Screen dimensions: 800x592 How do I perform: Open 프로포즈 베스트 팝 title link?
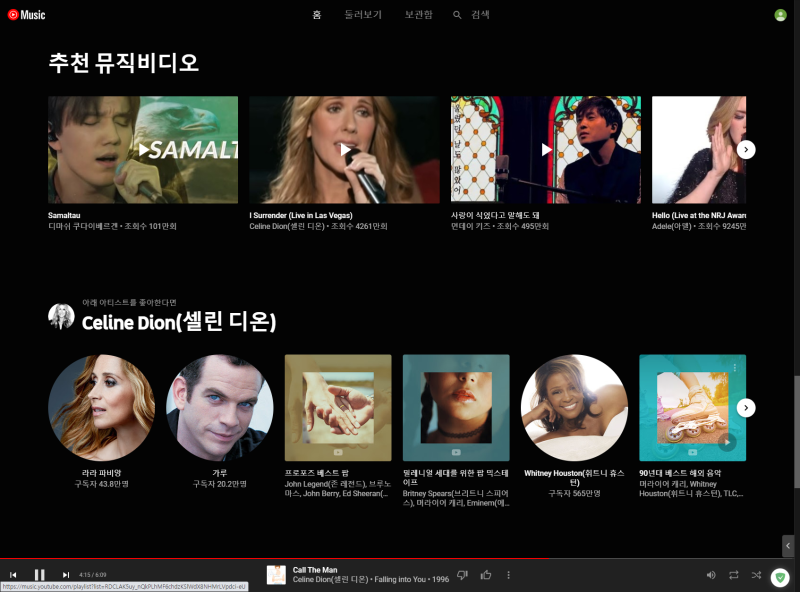317,473
